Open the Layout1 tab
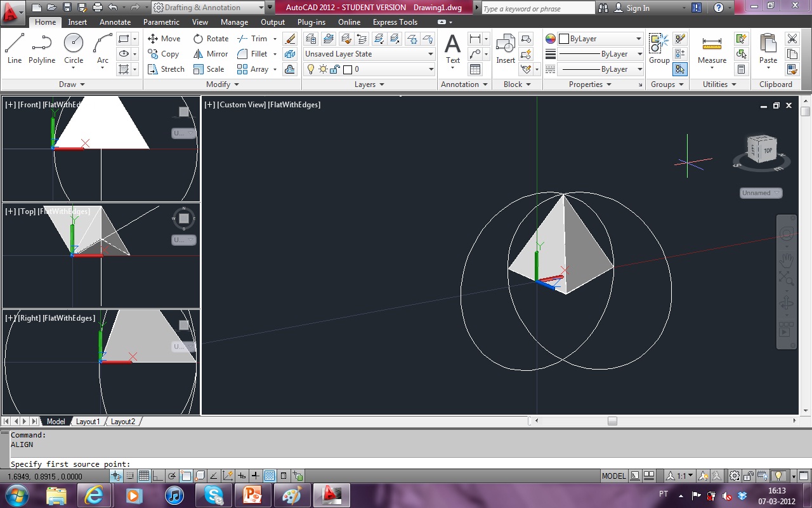Viewport: 812px width, 508px height. (x=88, y=422)
